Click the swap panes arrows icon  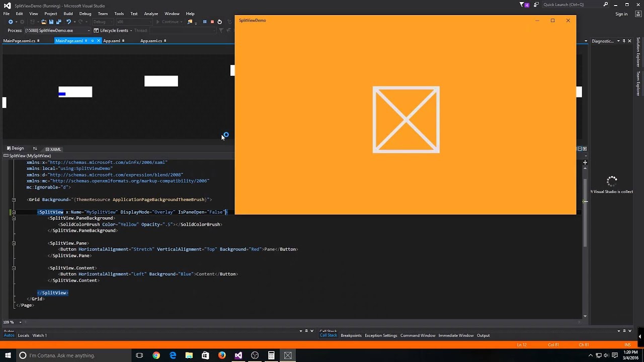35,148
